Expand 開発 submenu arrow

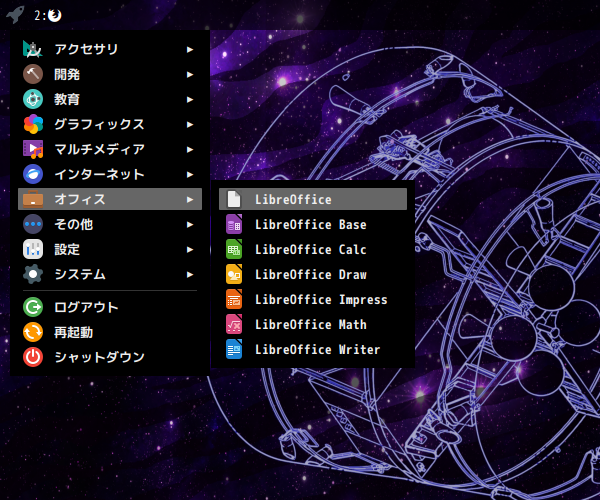click(190, 74)
